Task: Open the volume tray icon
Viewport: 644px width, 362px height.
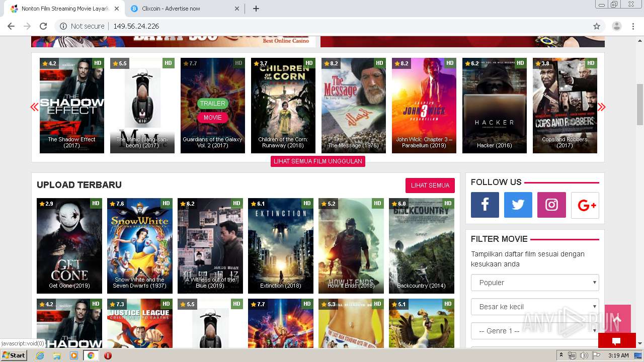Action: (584, 355)
